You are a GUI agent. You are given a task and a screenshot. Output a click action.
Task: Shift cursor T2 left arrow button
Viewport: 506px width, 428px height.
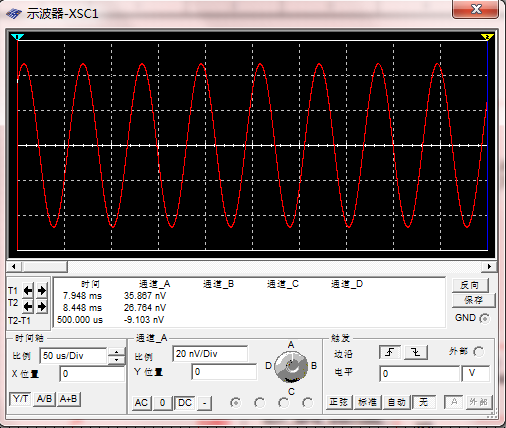(x=28, y=306)
